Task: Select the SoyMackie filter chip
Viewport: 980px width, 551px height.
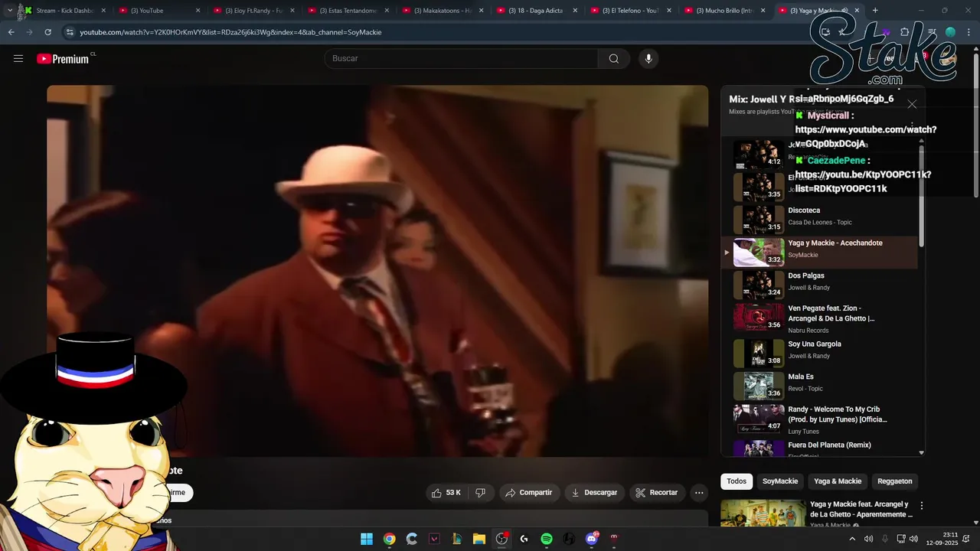Action: pos(780,481)
